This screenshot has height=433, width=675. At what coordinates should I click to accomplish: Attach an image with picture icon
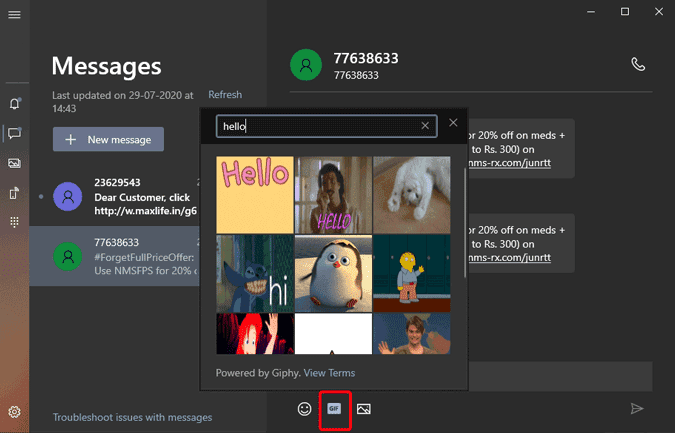pos(364,409)
